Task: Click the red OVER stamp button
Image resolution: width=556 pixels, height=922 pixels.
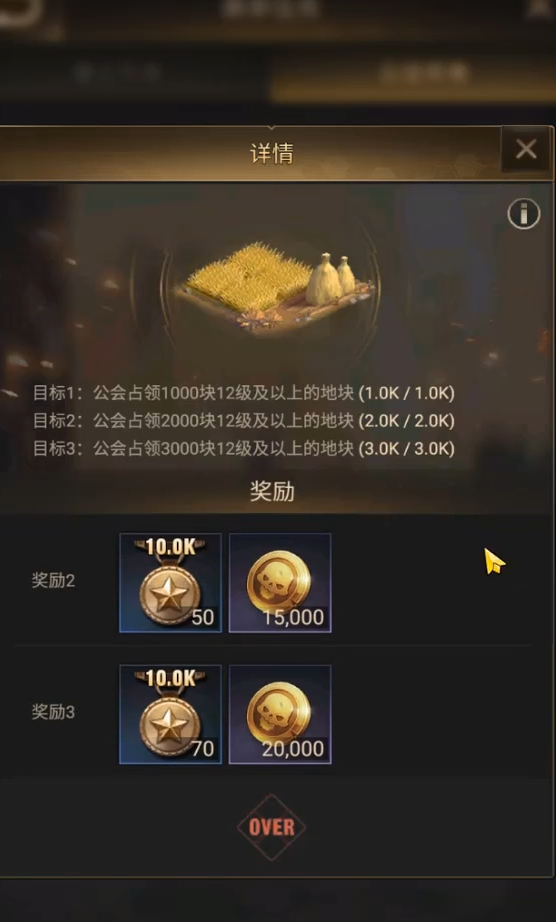Action: click(x=272, y=827)
